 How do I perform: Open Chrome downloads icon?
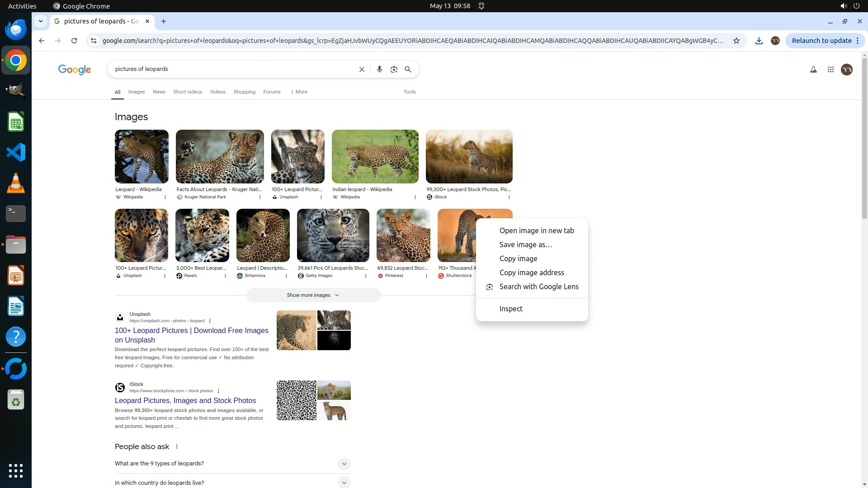pos(759,41)
